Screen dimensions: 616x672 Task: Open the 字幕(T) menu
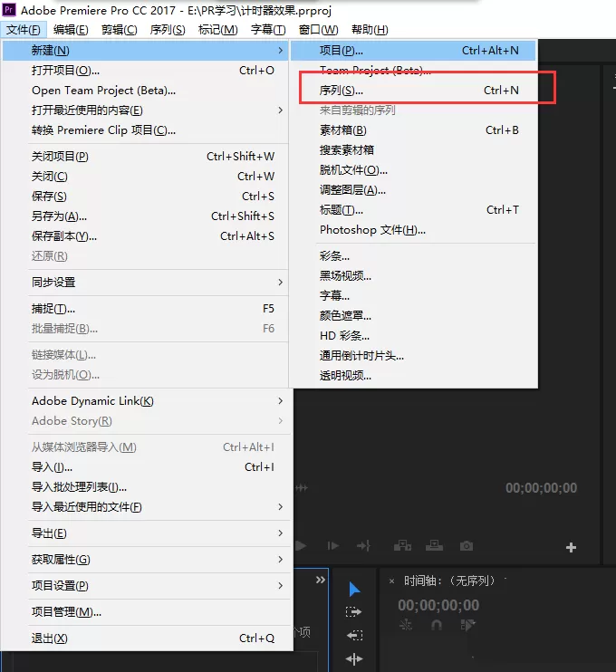tap(268, 30)
